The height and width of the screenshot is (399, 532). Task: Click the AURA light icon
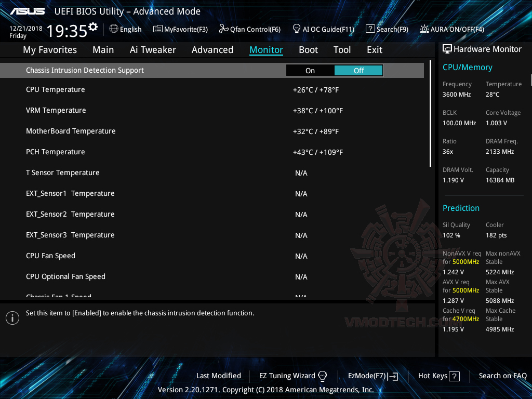pos(424,29)
